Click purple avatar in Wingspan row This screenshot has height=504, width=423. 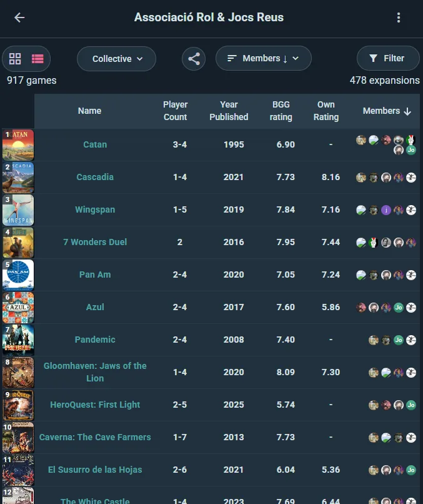(x=386, y=210)
